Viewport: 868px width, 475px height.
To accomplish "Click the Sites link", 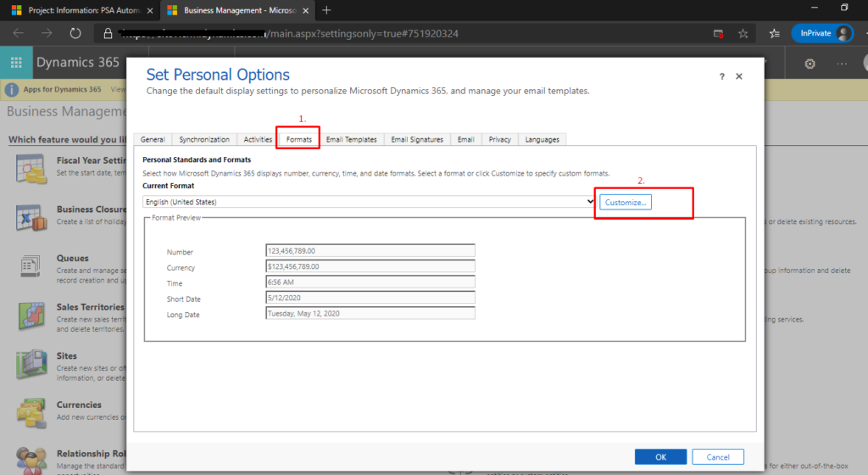I will point(66,356).
